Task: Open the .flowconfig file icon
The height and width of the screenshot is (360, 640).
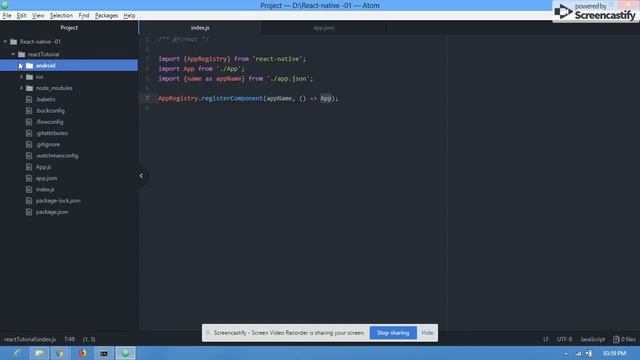Action: pyautogui.click(x=29, y=122)
